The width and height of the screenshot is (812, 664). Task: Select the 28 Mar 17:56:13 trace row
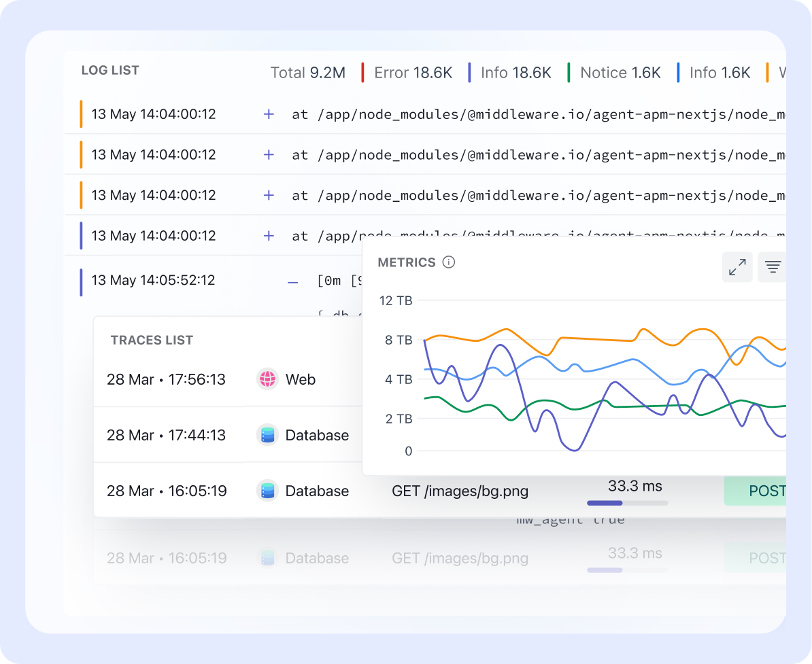[167, 379]
